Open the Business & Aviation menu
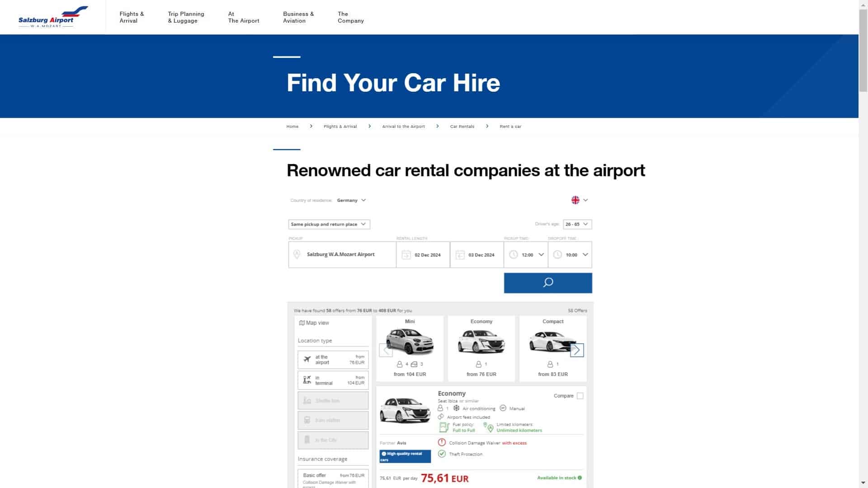This screenshot has height=488, width=868. pyautogui.click(x=298, y=17)
